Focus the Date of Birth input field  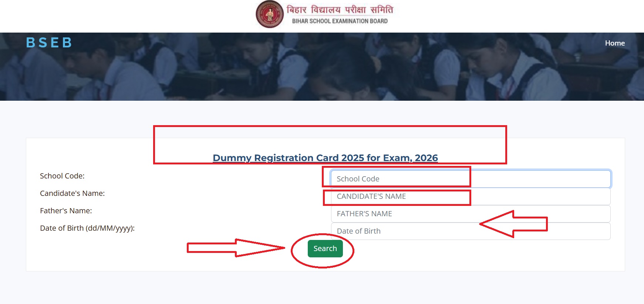click(x=471, y=231)
